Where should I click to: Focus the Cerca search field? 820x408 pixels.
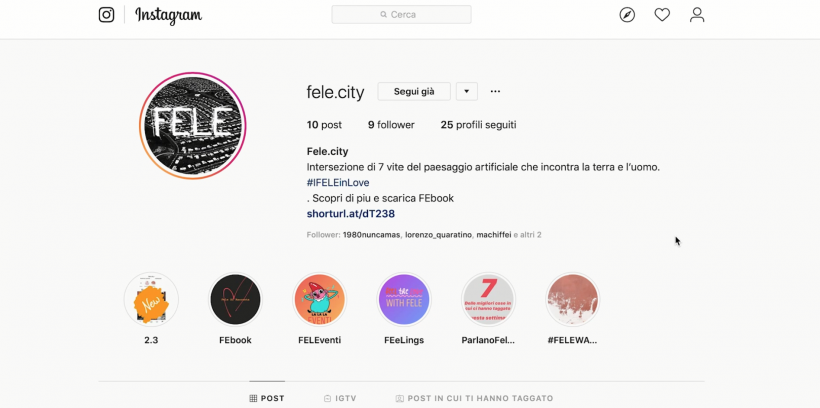point(401,15)
